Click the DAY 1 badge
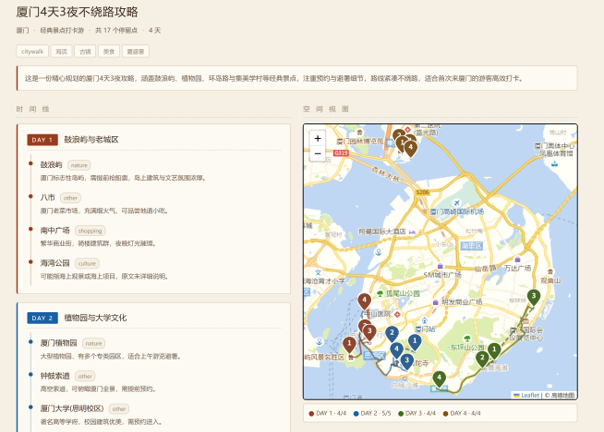The height and width of the screenshot is (432, 604). pyautogui.click(x=42, y=140)
